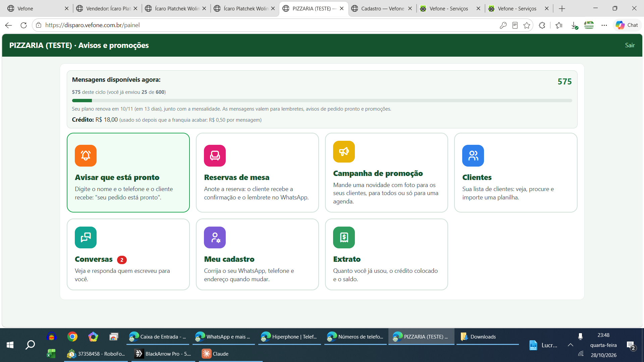
Task: Open the blue people 'Clientes' icon
Action: point(473,156)
